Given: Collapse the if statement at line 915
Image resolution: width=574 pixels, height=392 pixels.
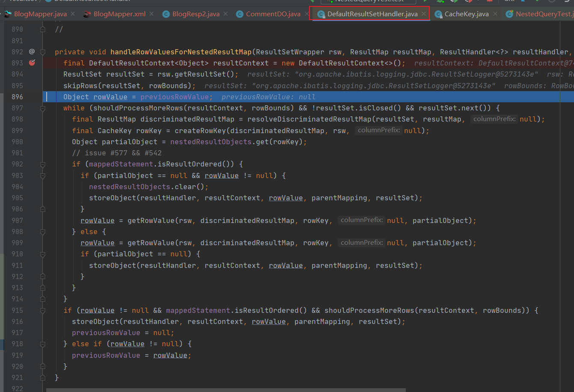Looking at the screenshot, I should click(42, 310).
